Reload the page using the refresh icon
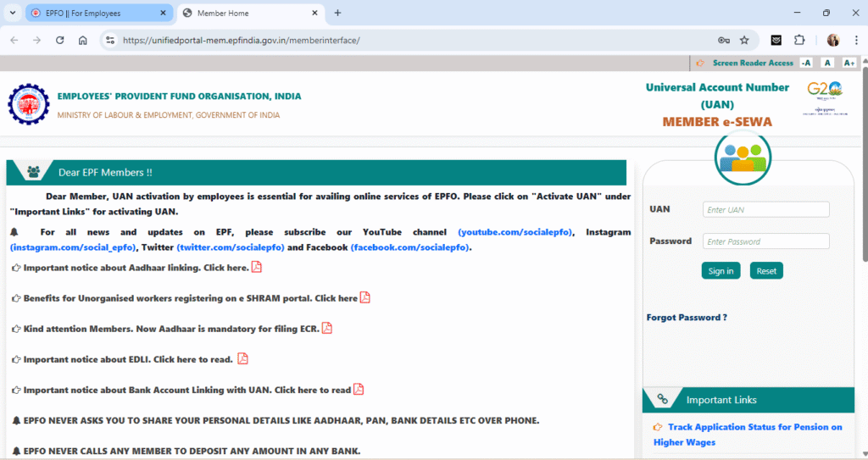The width and height of the screenshot is (868, 460). (x=59, y=40)
